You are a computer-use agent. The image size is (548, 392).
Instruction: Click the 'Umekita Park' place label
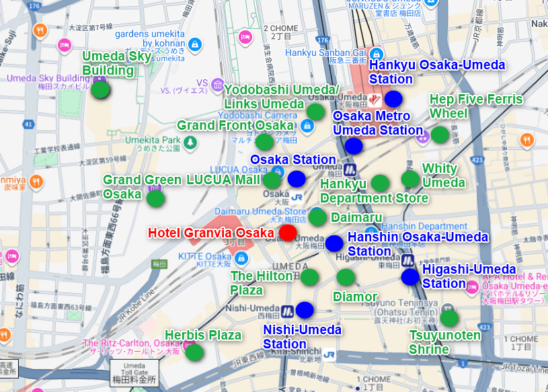point(153,140)
